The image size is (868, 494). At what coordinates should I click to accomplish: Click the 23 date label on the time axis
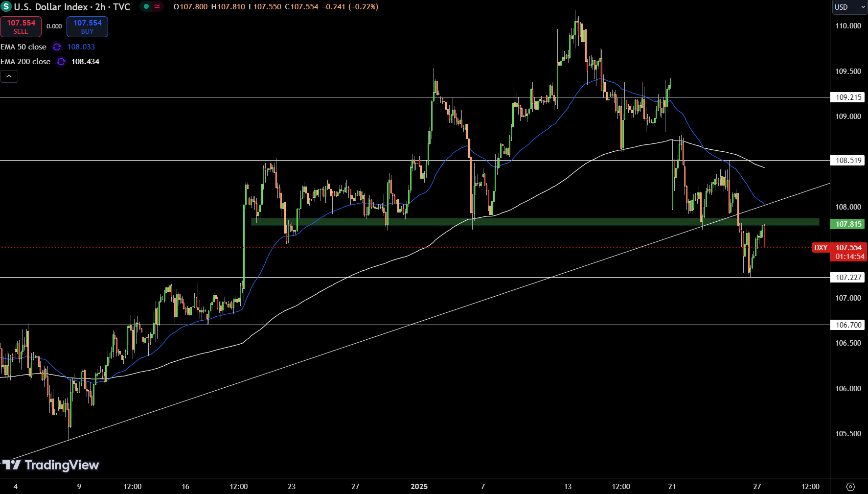tap(292, 487)
